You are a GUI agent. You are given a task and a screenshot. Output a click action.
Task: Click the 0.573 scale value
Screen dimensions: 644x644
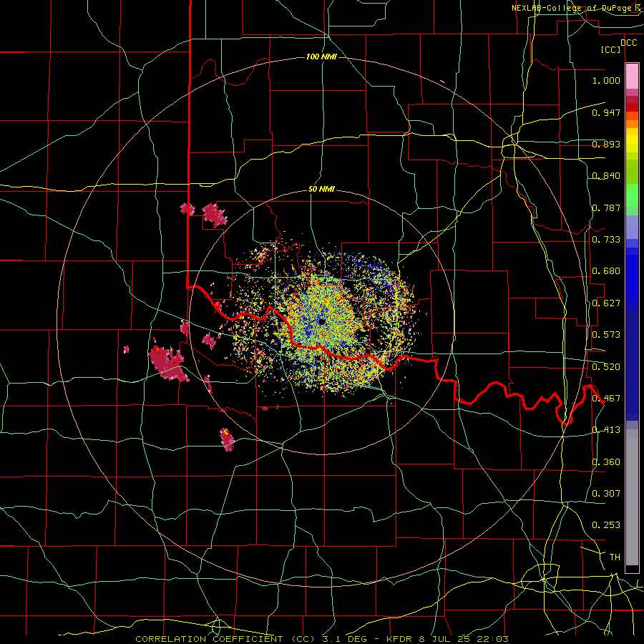(606, 334)
